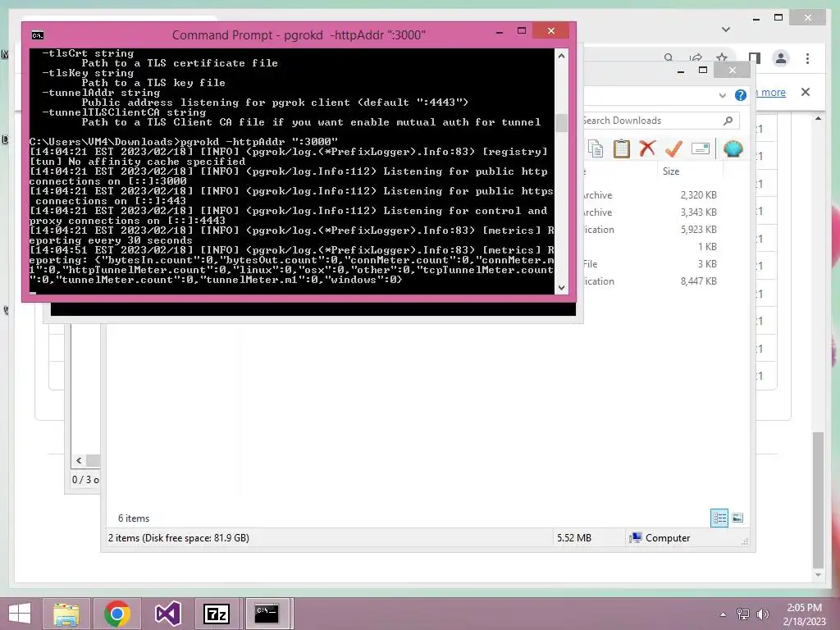This screenshot has width=840, height=630.
Task: Click the Chrome zoom magnifier icon
Action: click(x=669, y=57)
